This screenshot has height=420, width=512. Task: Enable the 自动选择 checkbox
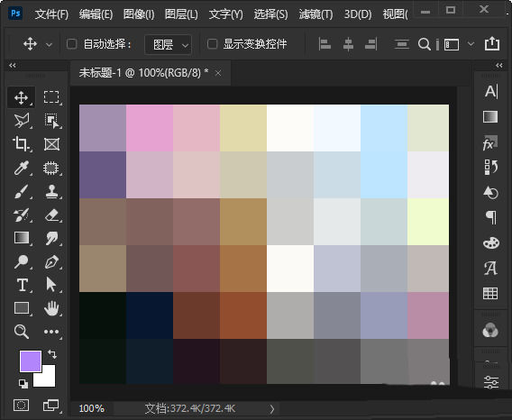click(x=71, y=44)
